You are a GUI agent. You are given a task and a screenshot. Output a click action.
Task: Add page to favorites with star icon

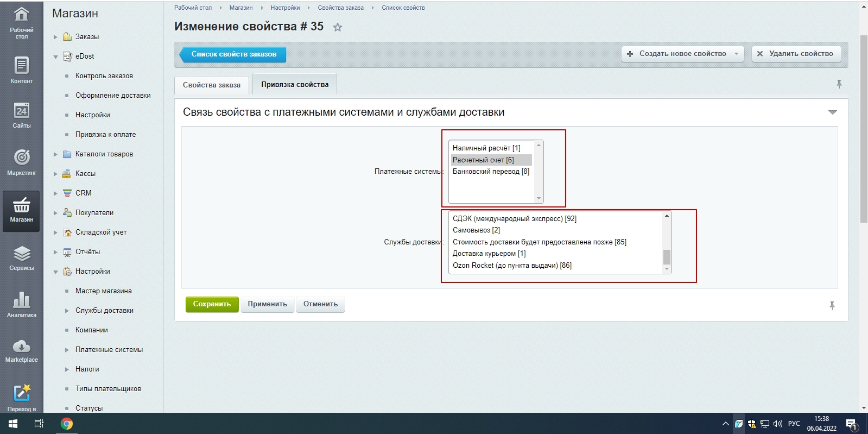338,27
